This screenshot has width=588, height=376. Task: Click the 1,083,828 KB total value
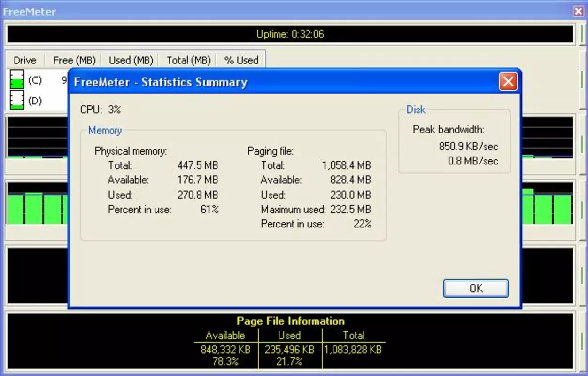click(353, 350)
